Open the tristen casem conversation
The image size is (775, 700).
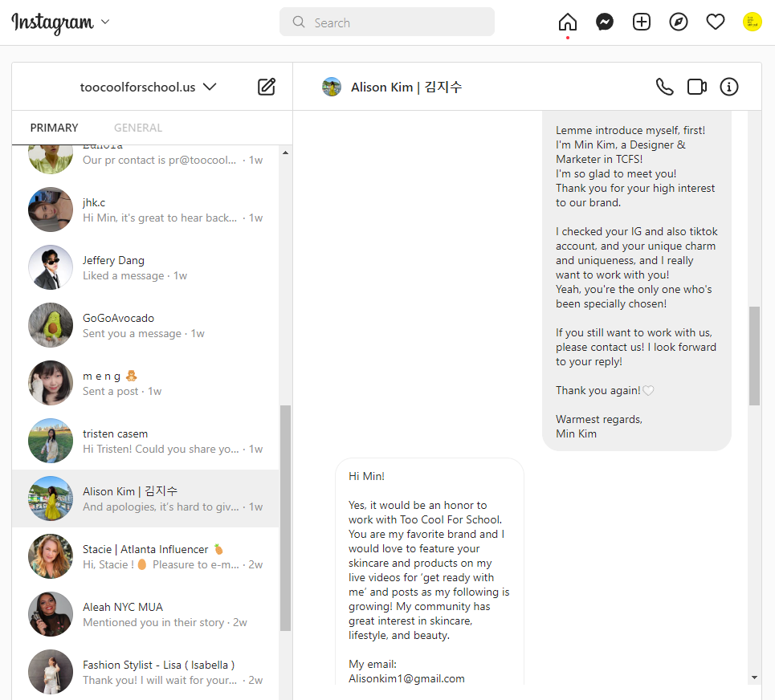(x=146, y=441)
